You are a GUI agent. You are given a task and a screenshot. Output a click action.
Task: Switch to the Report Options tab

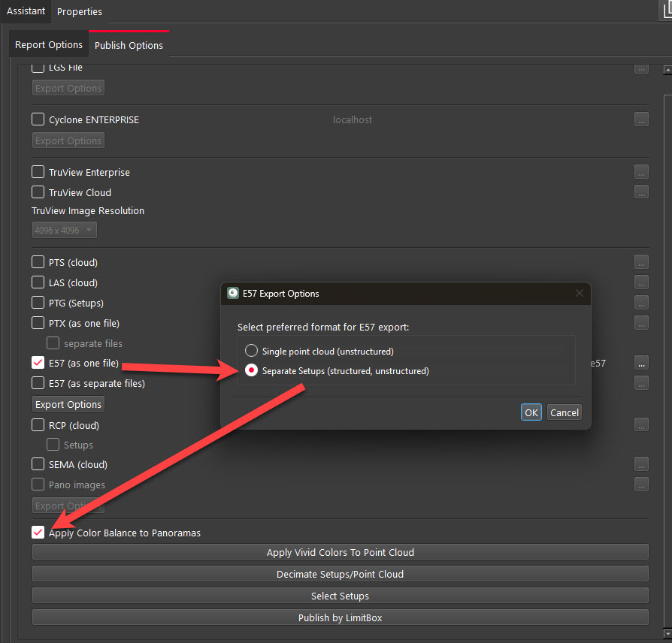click(x=47, y=44)
